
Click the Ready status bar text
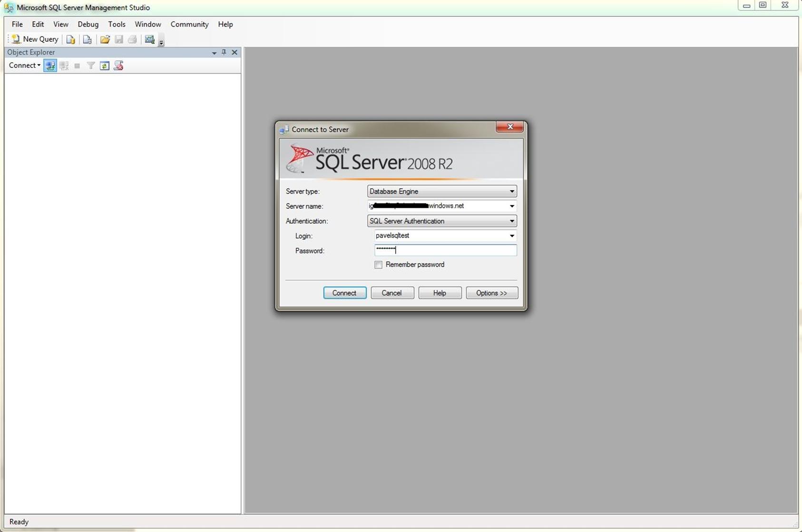(x=19, y=522)
